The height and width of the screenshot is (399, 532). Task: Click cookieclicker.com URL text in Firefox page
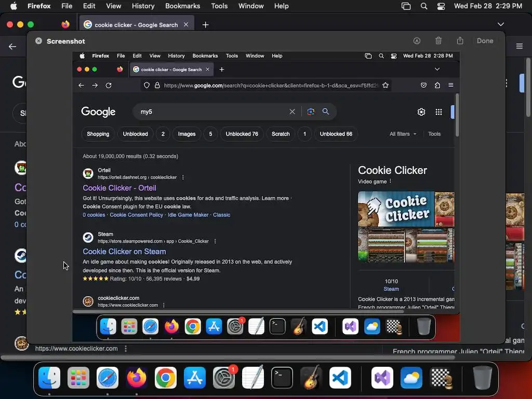click(x=76, y=349)
